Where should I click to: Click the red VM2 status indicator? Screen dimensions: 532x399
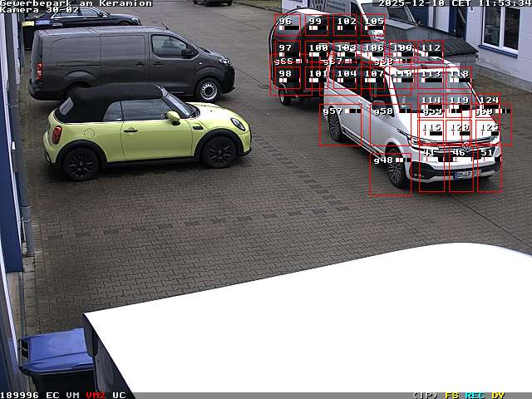click(x=96, y=395)
